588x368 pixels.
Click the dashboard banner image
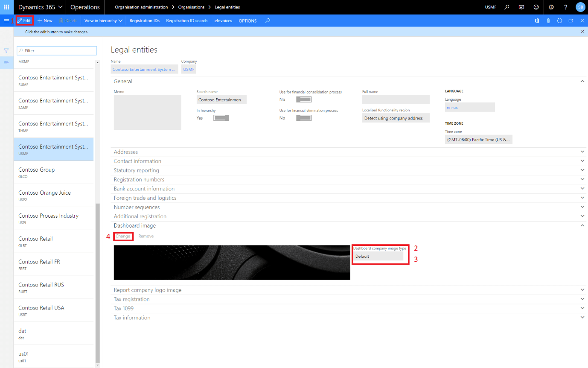(232, 263)
